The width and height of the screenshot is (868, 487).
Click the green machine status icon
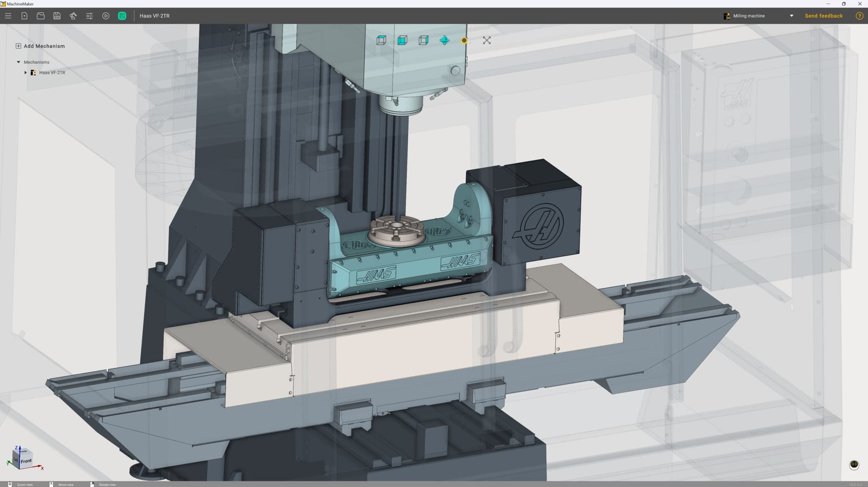pyautogui.click(x=121, y=16)
